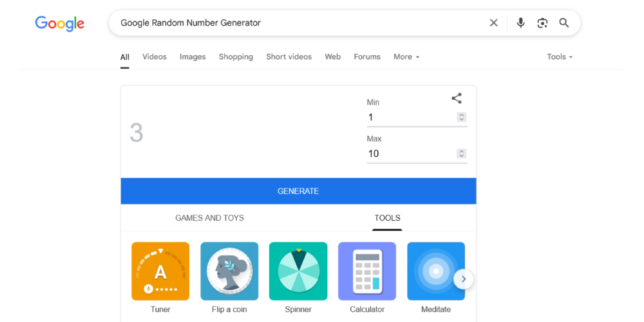
Task: Open the Tools dropdown menu
Action: coord(559,57)
